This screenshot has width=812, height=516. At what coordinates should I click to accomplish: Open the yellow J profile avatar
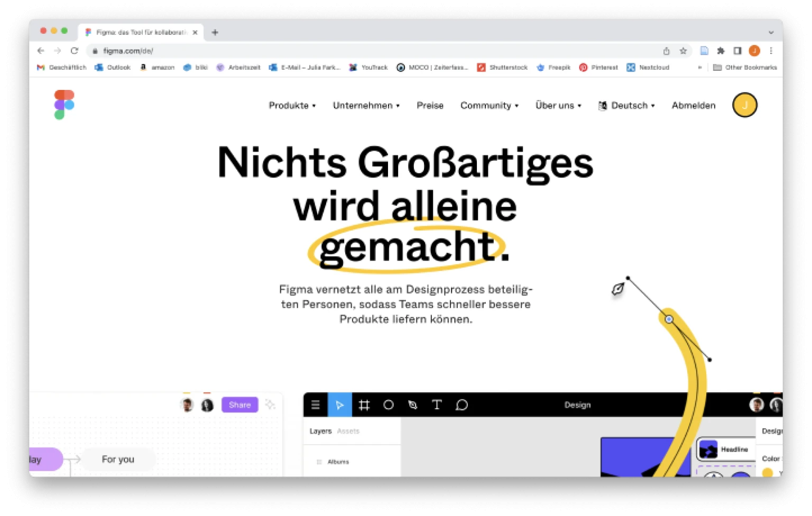pyautogui.click(x=744, y=105)
